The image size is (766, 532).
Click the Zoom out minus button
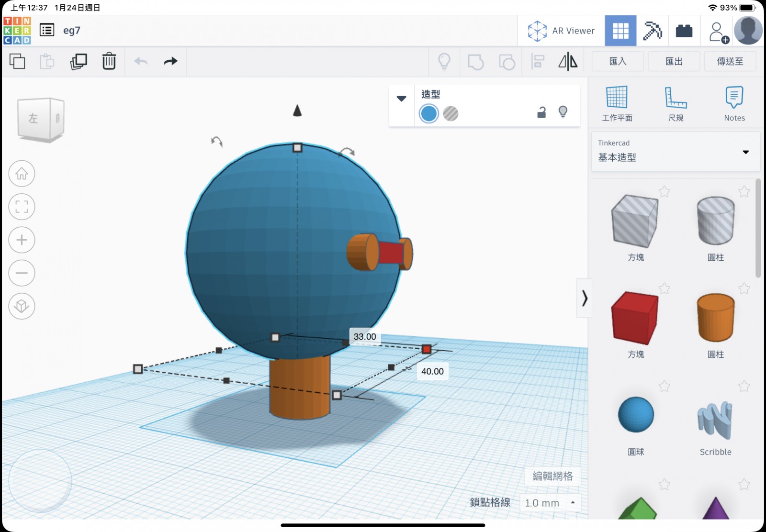pos(22,273)
